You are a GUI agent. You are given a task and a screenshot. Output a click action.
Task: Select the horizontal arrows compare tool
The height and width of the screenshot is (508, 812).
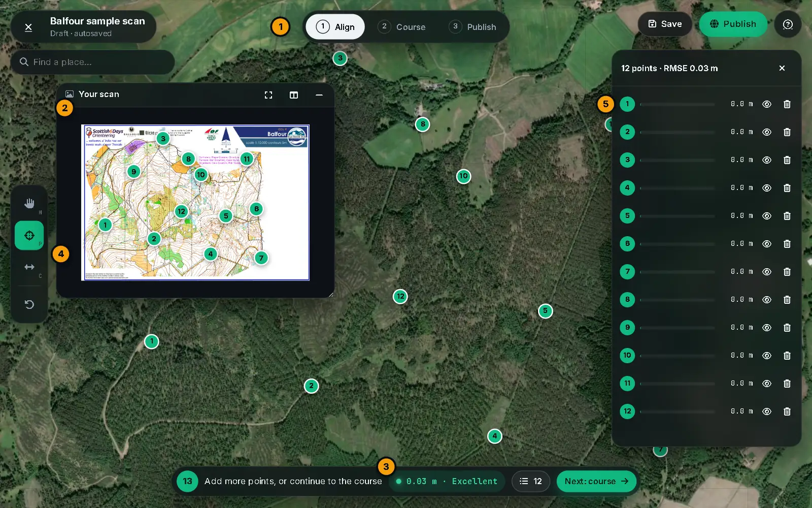point(29,267)
